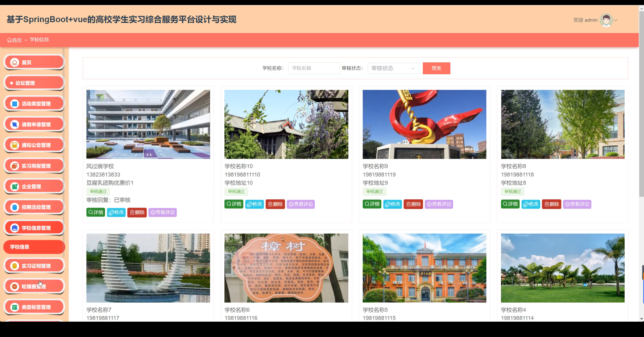Click the home icon in sidebar 首页
Viewport: 644px width, 337px height.
coord(15,62)
